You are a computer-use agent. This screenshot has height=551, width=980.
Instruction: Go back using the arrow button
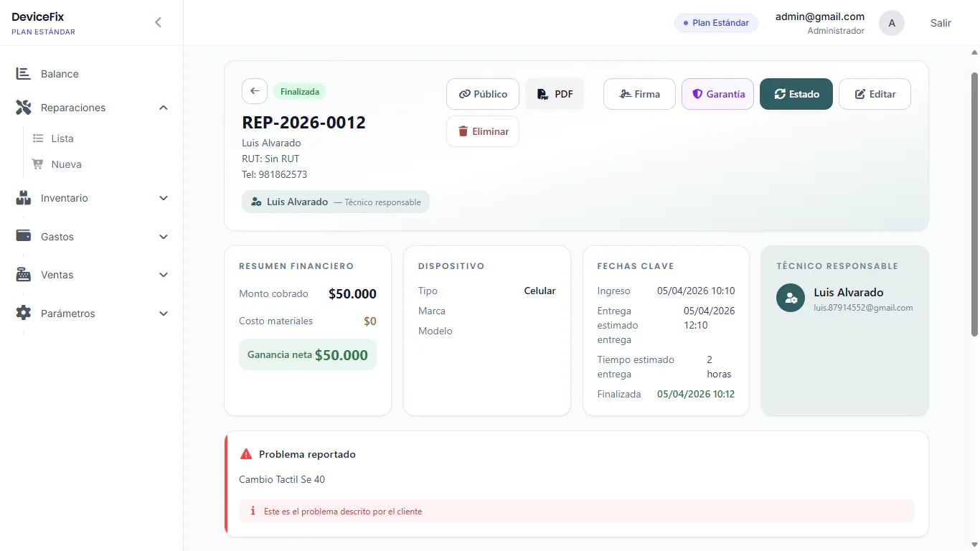(x=255, y=91)
